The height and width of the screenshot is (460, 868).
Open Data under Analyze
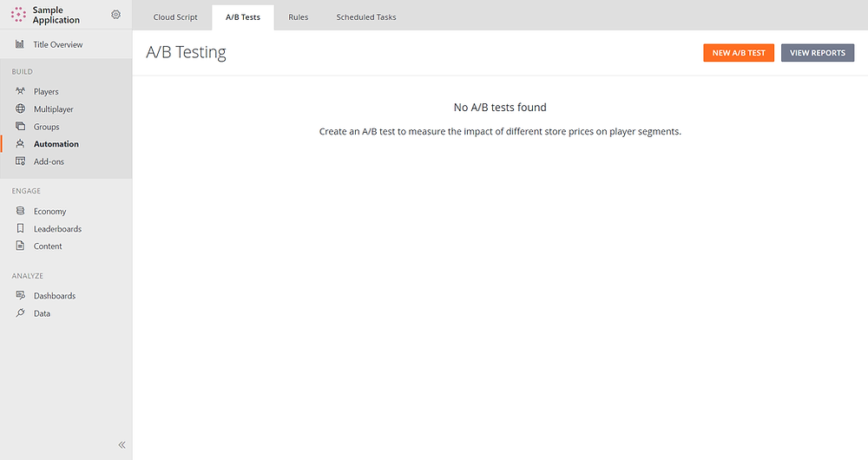[42, 313]
